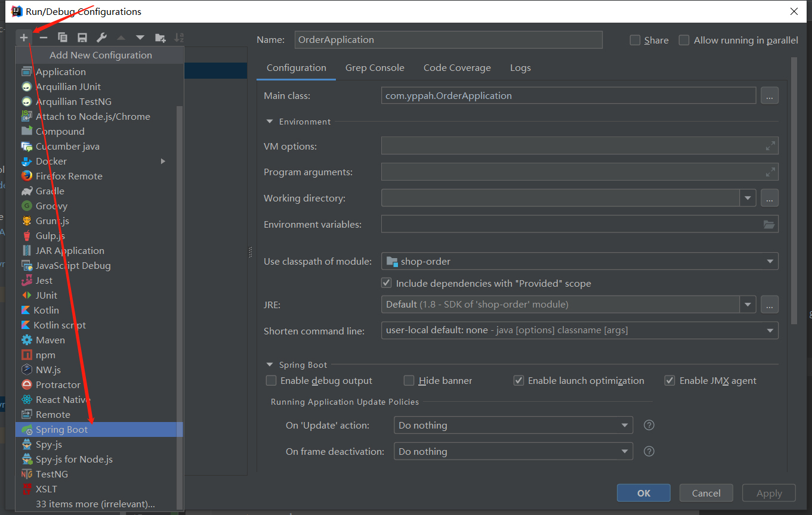Pick the npm configuration type
This screenshot has width=812, height=515.
coord(99,355)
